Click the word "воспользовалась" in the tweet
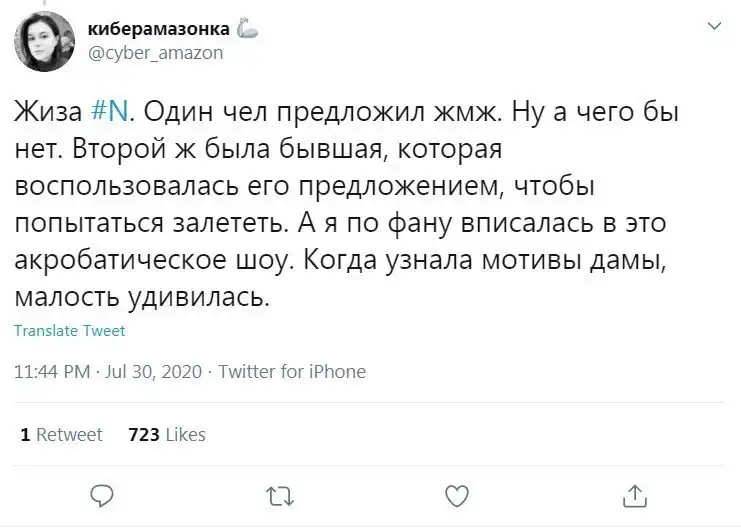Screen dimensions: 741x528 [x=129, y=186]
